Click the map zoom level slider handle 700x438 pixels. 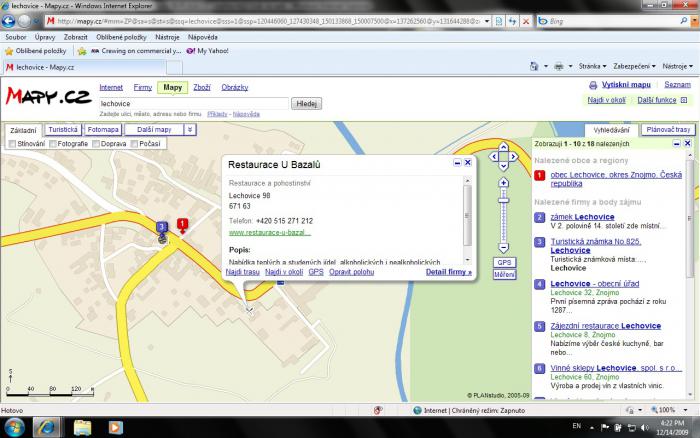coord(504,202)
